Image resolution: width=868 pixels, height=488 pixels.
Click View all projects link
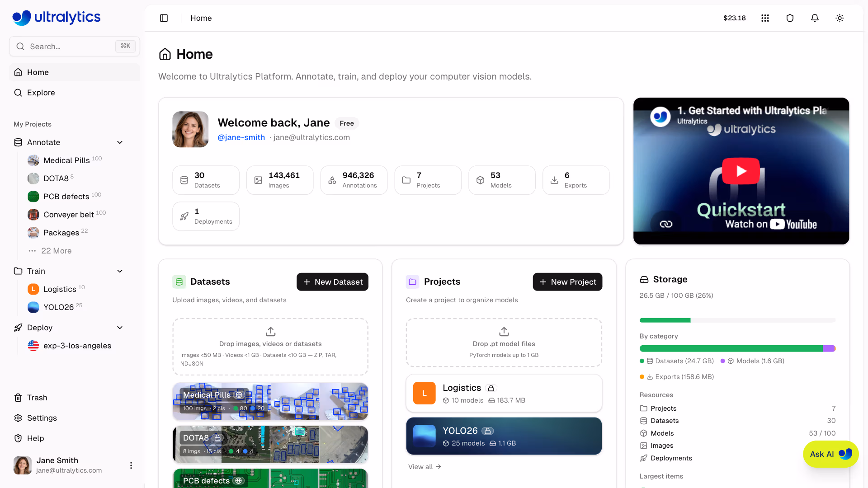tap(425, 467)
